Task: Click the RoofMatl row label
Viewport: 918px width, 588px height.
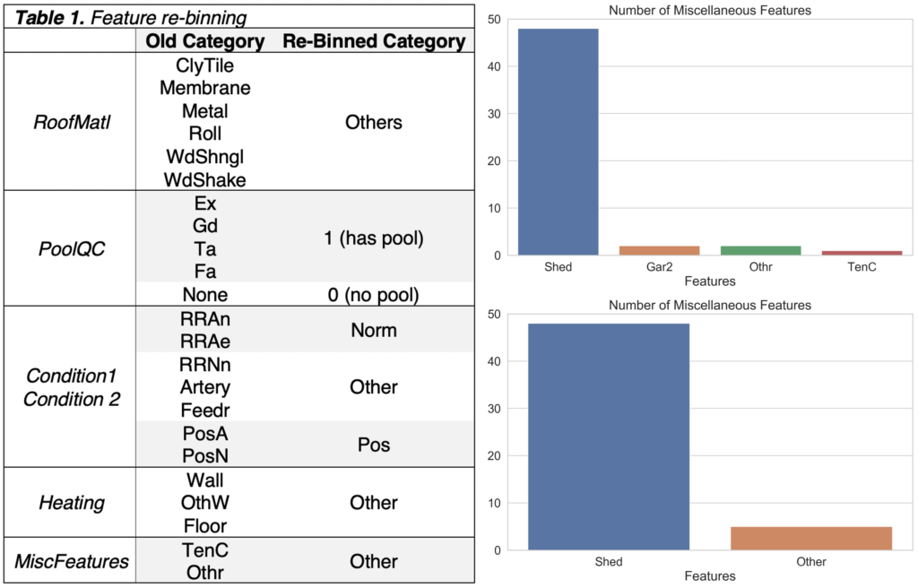Action: pyautogui.click(x=71, y=122)
